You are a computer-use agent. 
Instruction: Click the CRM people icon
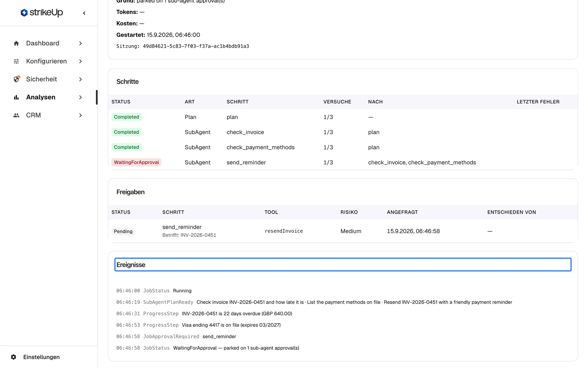click(x=16, y=115)
